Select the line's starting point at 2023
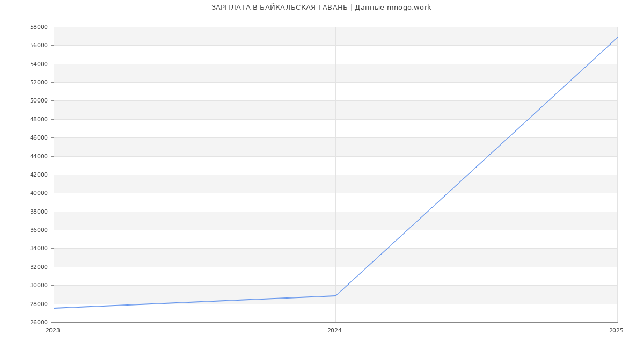The width and height of the screenshot is (644, 349). tap(54, 308)
